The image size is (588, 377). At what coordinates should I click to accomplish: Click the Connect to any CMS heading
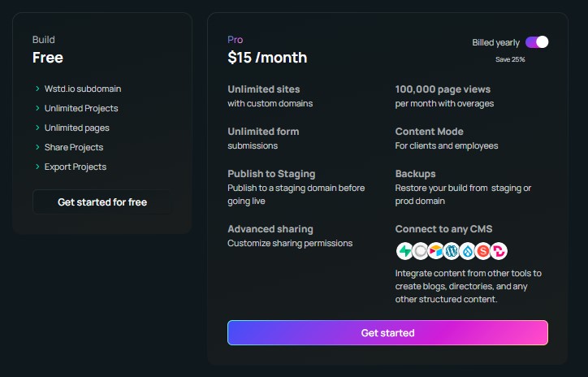pos(443,229)
